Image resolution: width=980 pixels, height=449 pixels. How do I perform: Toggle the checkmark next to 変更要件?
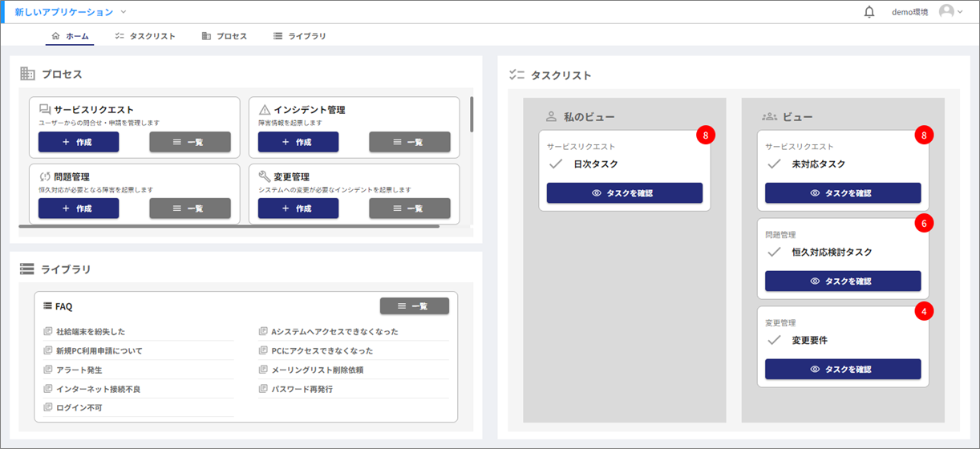[774, 340]
